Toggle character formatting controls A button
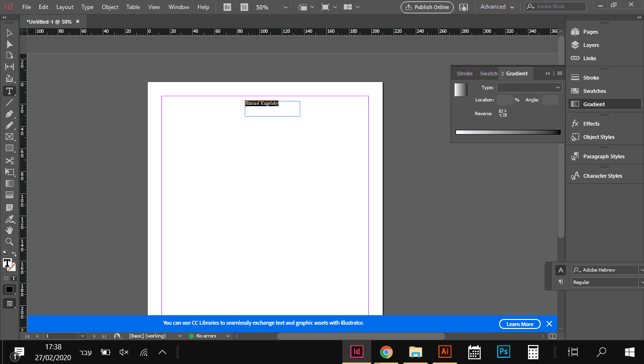The width and height of the screenshot is (644, 364). [561, 270]
